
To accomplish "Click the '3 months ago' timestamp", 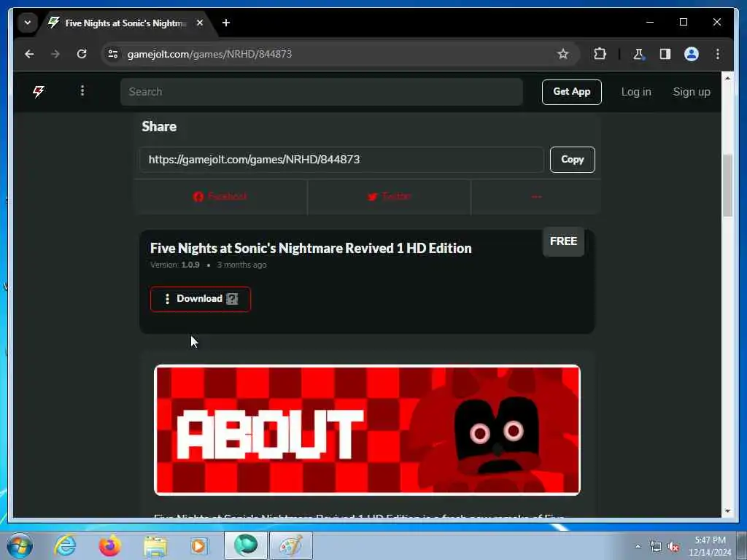I will point(241,265).
